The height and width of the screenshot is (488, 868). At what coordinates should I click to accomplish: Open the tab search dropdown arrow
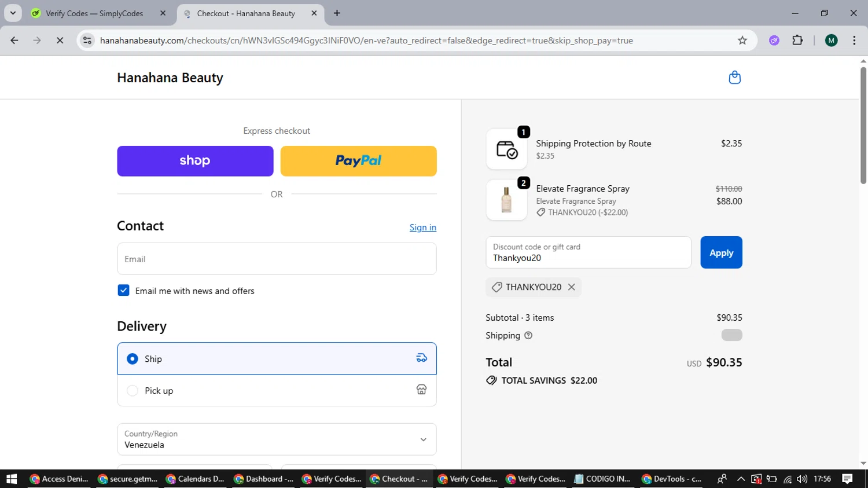13,13
